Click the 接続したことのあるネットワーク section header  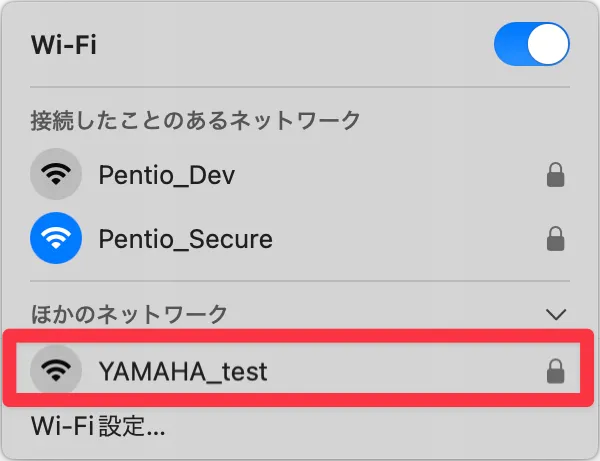(195, 120)
